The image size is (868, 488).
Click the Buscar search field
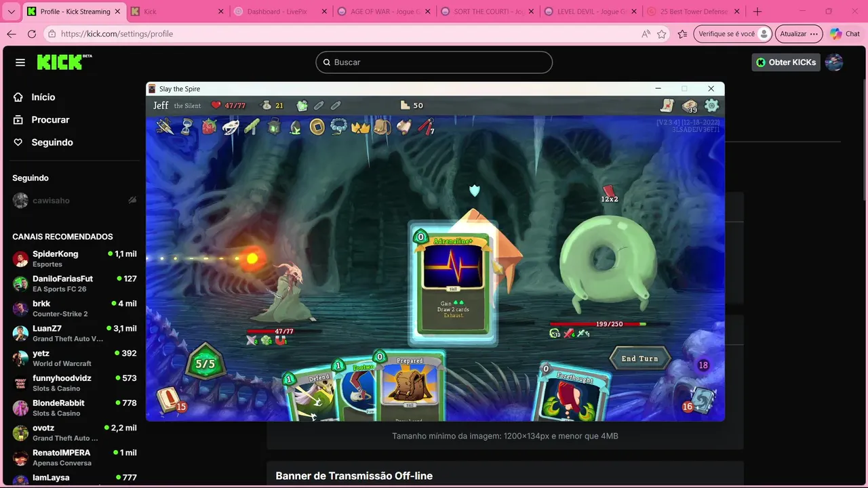tap(434, 62)
